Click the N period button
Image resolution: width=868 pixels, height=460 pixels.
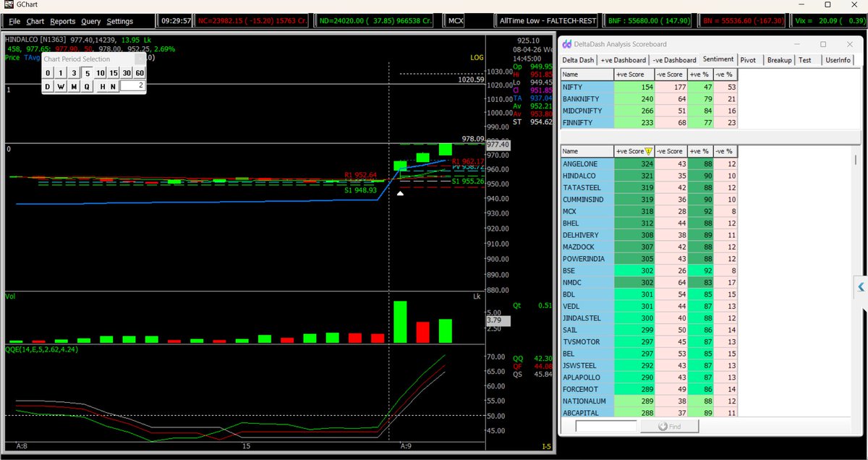(x=113, y=86)
